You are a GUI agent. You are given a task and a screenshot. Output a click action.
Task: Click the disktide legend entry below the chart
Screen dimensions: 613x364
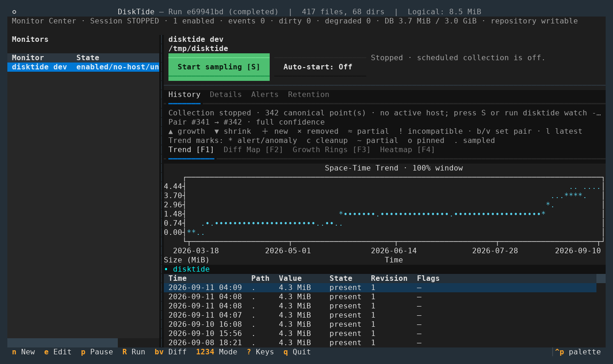187,269
